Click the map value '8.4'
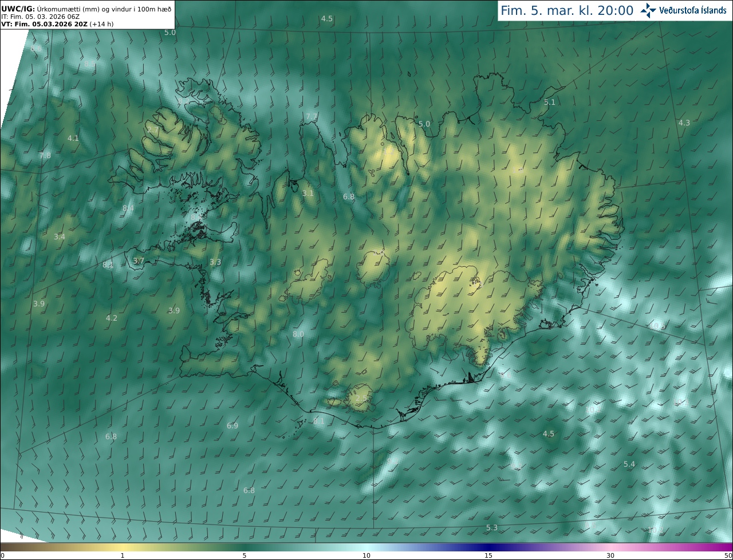 pyautogui.click(x=128, y=208)
